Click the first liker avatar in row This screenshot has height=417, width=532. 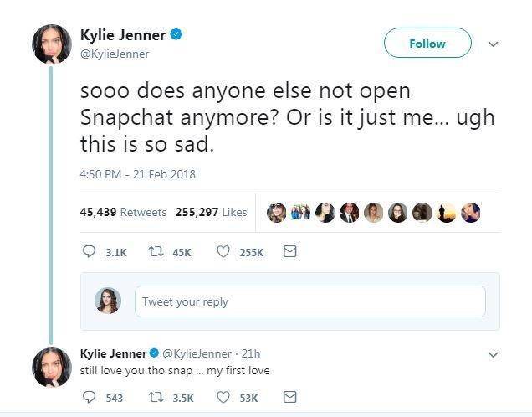[x=276, y=213]
